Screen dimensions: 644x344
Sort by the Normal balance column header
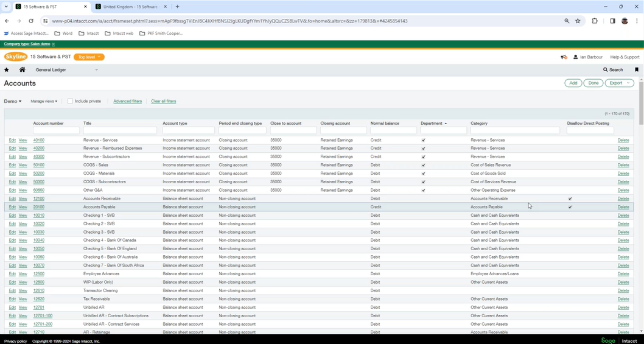[x=385, y=124]
